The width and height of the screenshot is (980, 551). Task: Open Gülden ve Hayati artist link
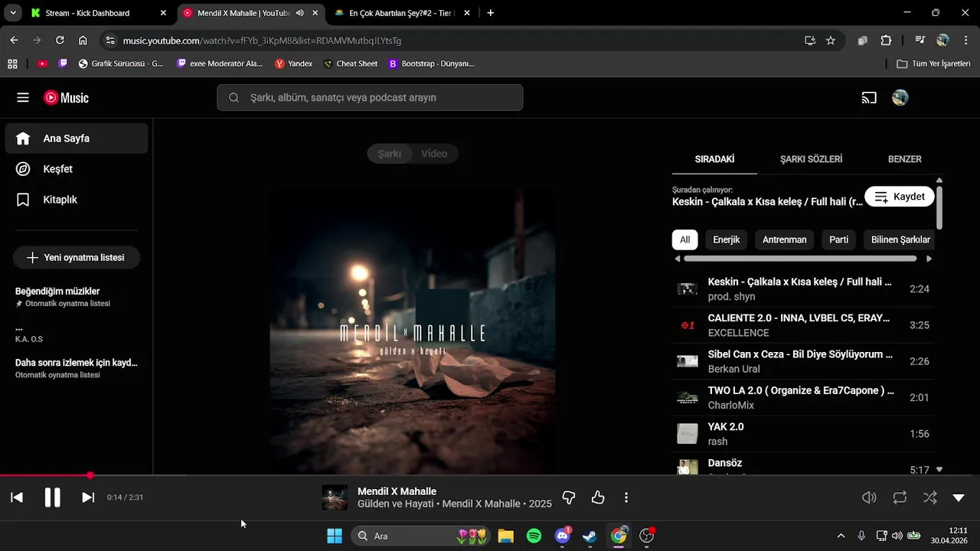[395, 504]
